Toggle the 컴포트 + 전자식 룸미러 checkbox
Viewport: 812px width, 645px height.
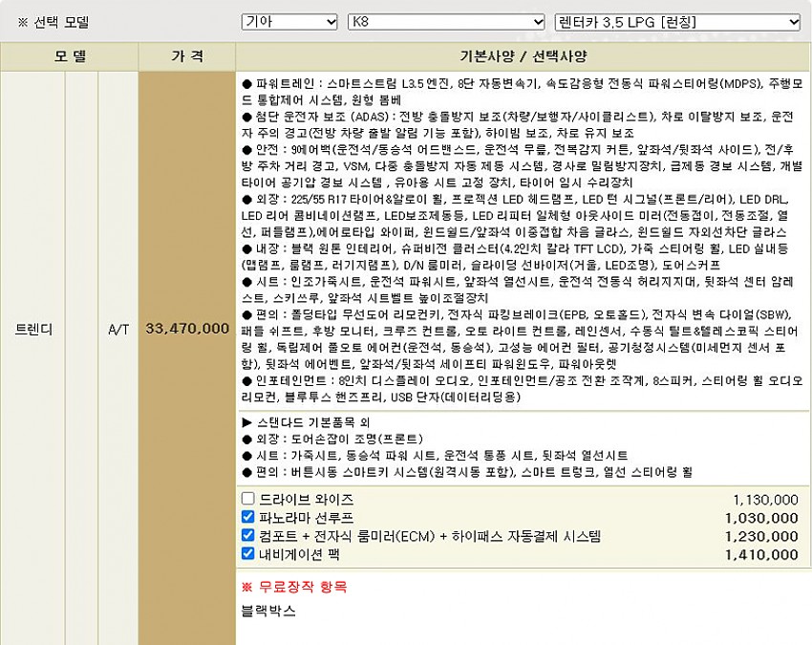point(248,536)
